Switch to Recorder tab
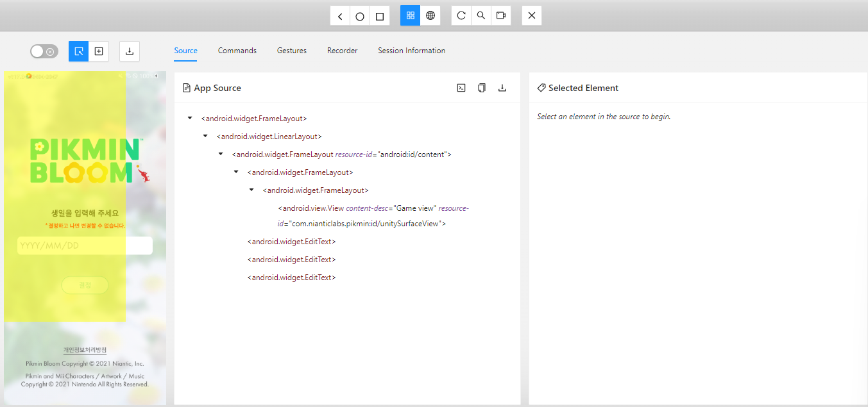The height and width of the screenshot is (407, 868). 343,51
